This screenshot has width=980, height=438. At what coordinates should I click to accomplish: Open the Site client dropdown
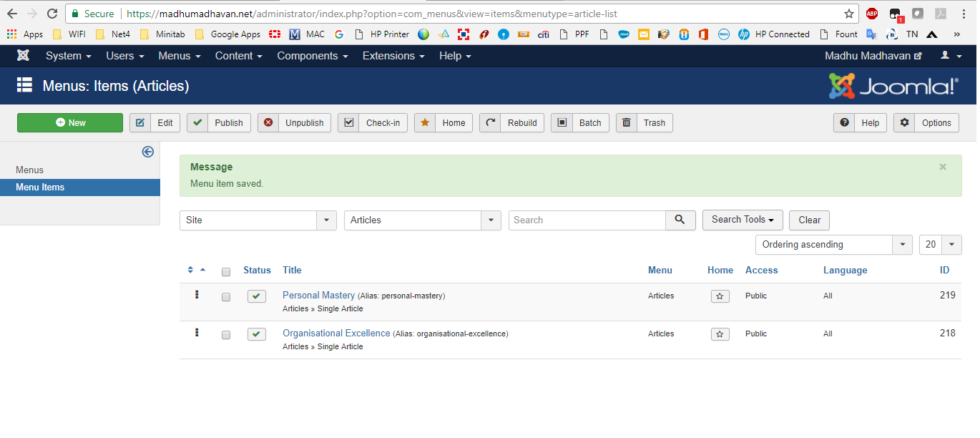(x=258, y=220)
